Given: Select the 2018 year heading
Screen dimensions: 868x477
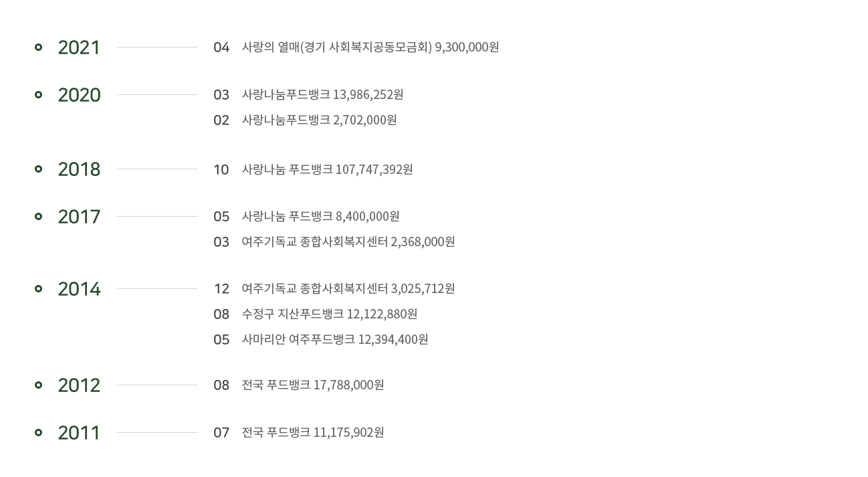Looking at the screenshot, I should (x=79, y=169).
